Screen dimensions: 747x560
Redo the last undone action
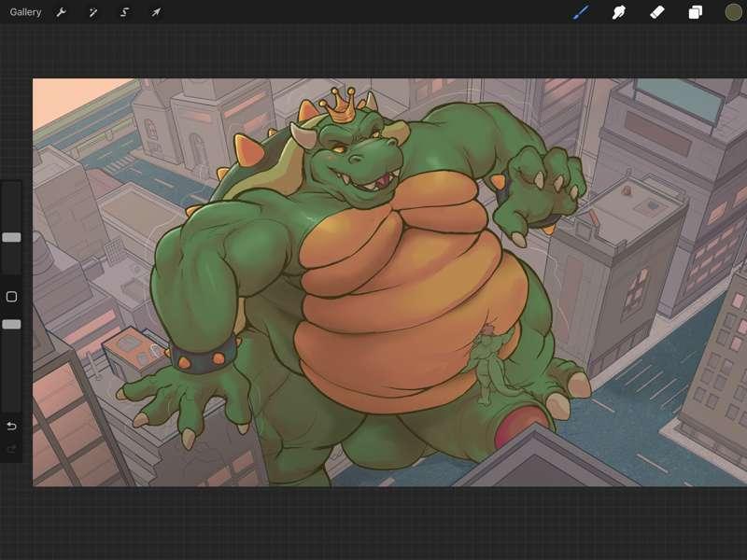(11, 449)
